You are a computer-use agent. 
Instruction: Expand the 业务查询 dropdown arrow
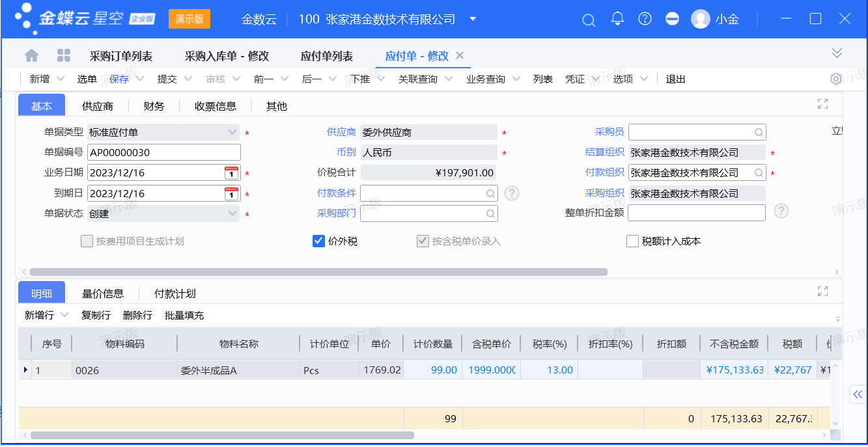coord(516,79)
